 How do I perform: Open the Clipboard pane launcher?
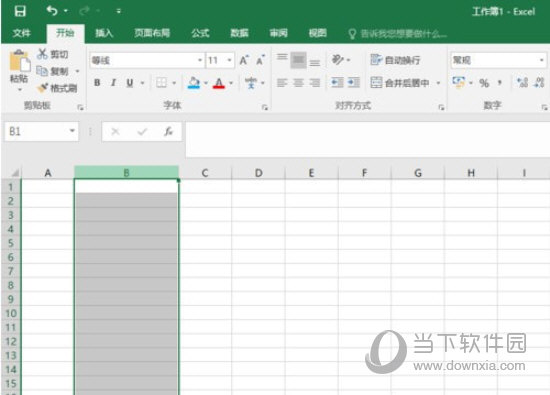tap(80, 107)
